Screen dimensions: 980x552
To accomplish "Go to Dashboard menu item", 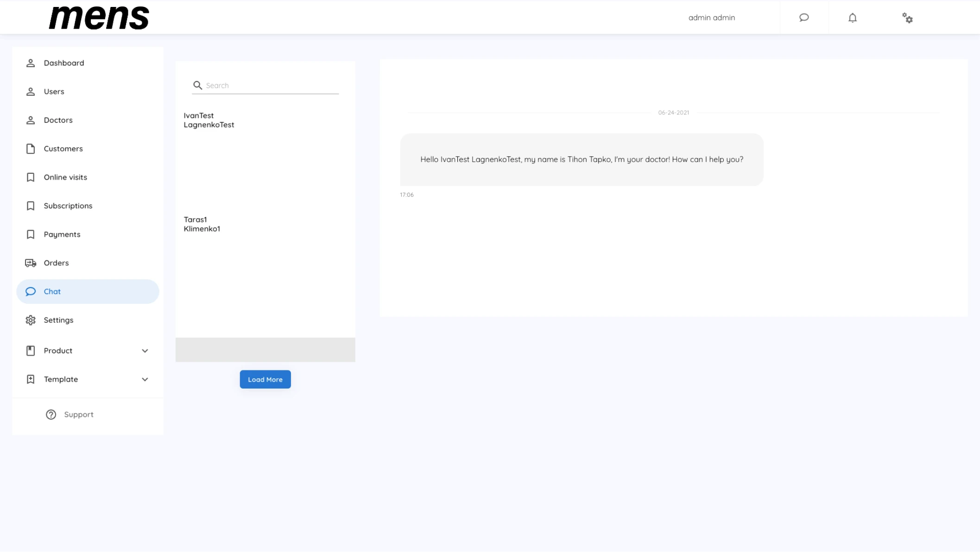I will pyautogui.click(x=88, y=63).
